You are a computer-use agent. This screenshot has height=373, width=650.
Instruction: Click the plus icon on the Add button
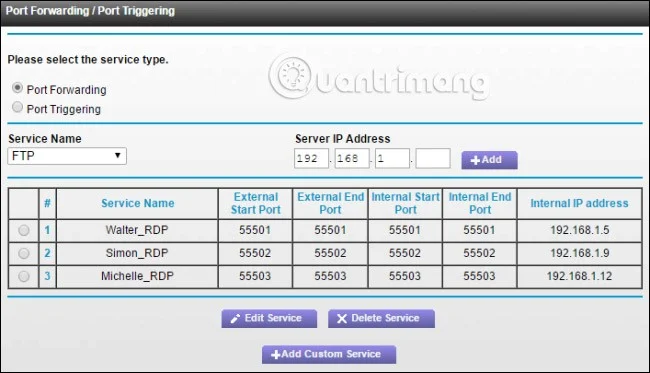pos(475,160)
